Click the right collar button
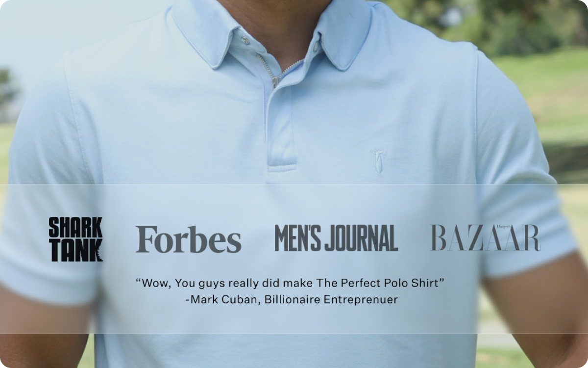This screenshot has height=368, width=588. pyautogui.click(x=317, y=46)
